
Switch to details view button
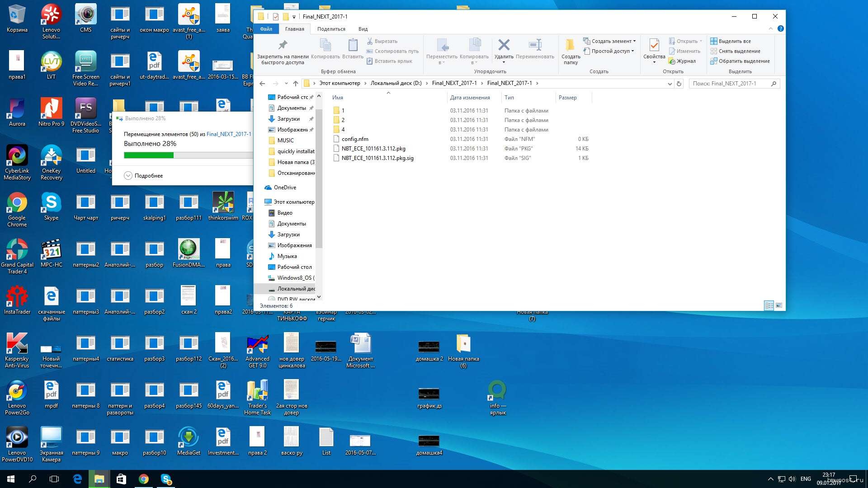[x=769, y=306]
